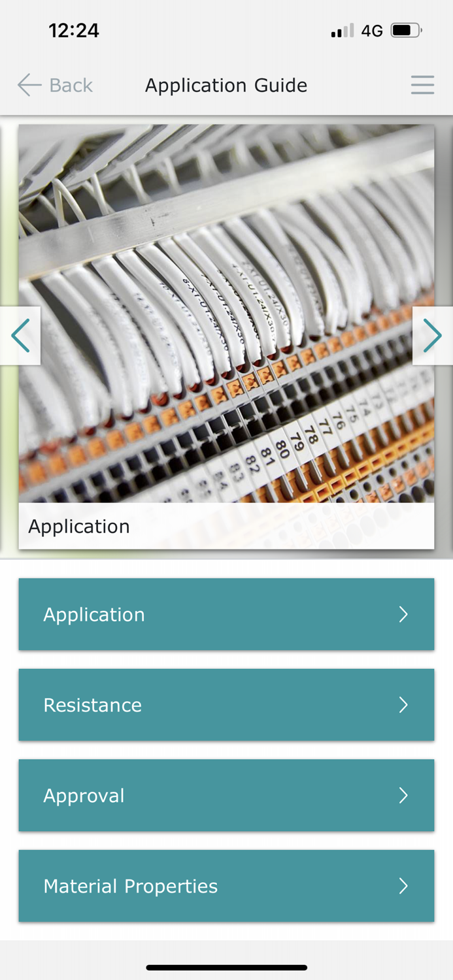Click the chevron on Approval row
The height and width of the screenshot is (980, 453).
click(x=403, y=795)
